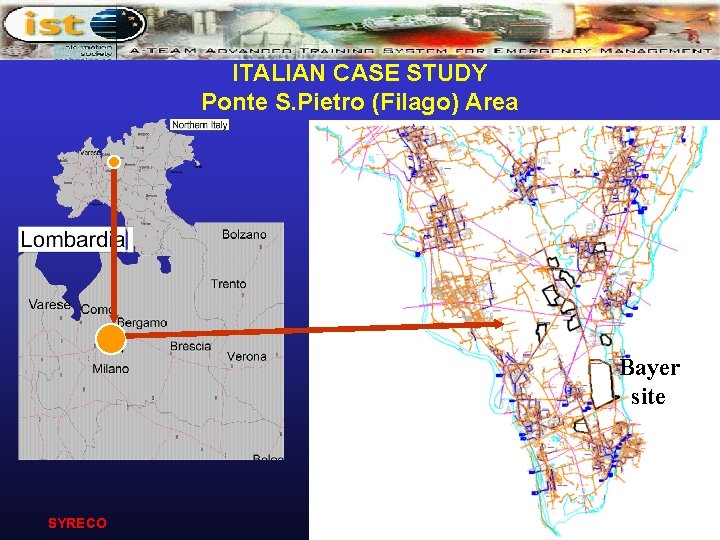Click the Northern Italy label

[200, 125]
